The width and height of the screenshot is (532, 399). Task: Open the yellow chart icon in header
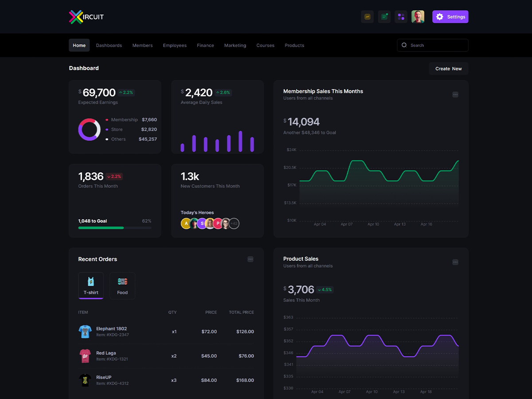367,17
